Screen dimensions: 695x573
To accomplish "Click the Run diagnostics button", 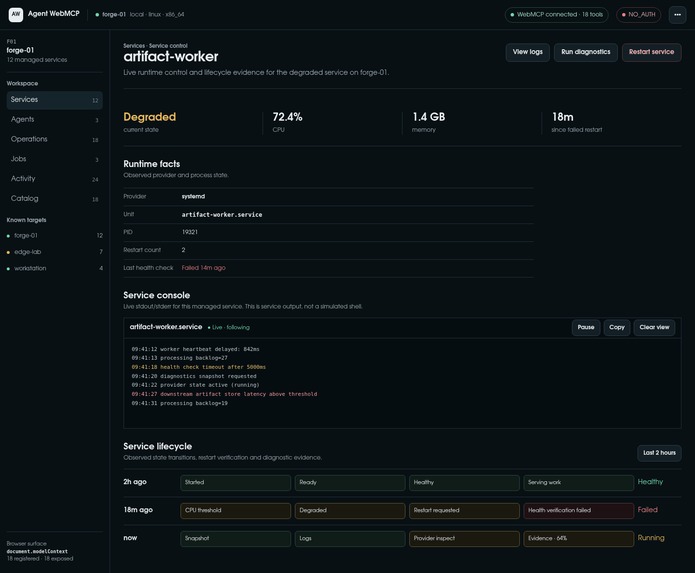I will coord(586,52).
